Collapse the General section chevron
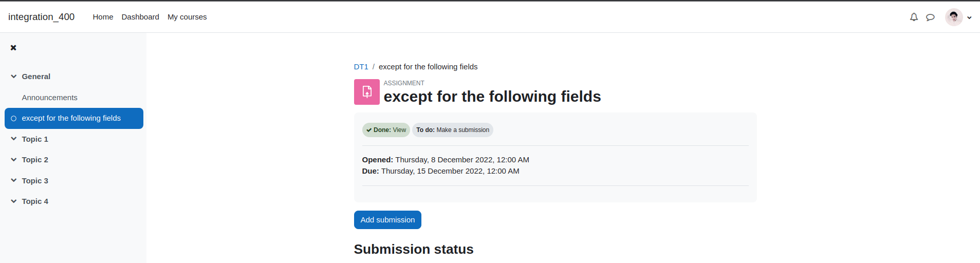The width and height of the screenshot is (980, 263). coord(14,77)
